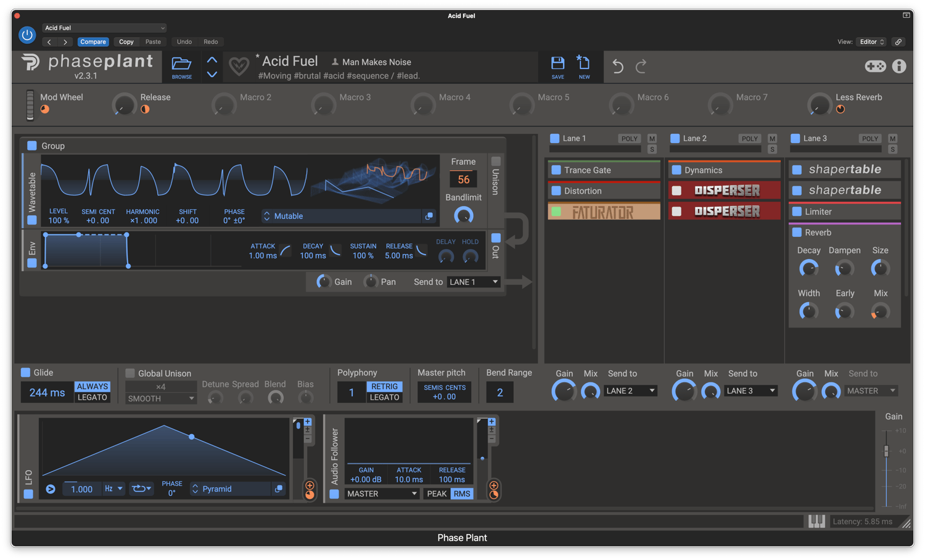Enable the Global Unison checkbox
This screenshot has height=560, width=925.
click(130, 373)
